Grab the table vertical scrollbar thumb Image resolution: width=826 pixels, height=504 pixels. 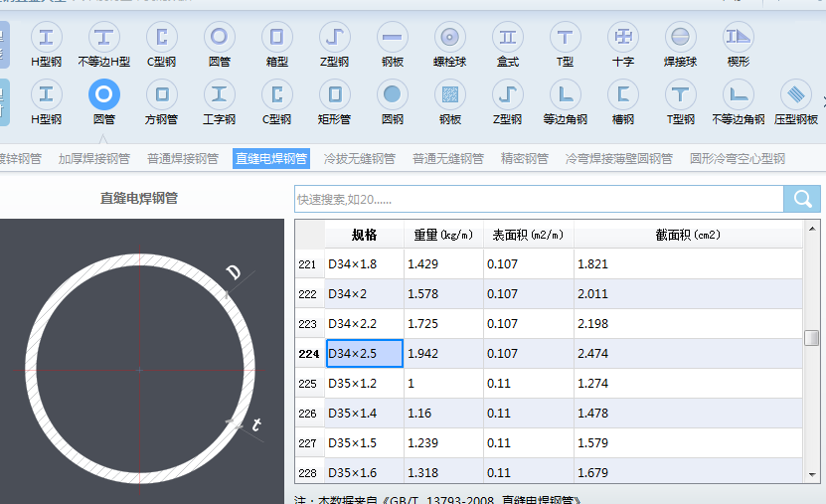click(x=812, y=338)
